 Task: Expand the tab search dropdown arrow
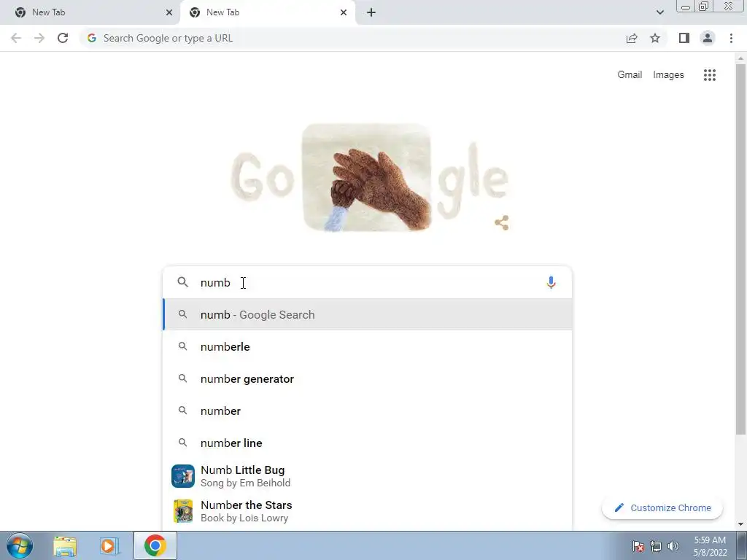tap(659, 12)
